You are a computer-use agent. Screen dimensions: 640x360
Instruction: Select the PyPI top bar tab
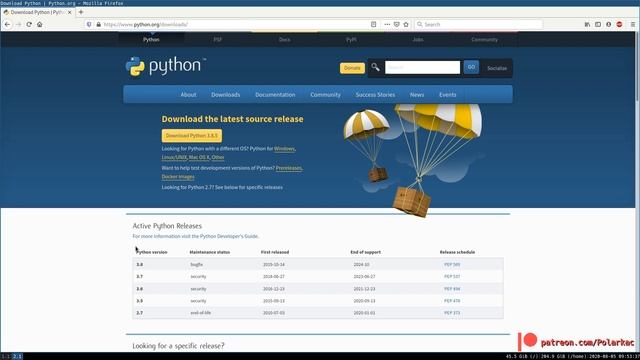click(x=351, y=40)
